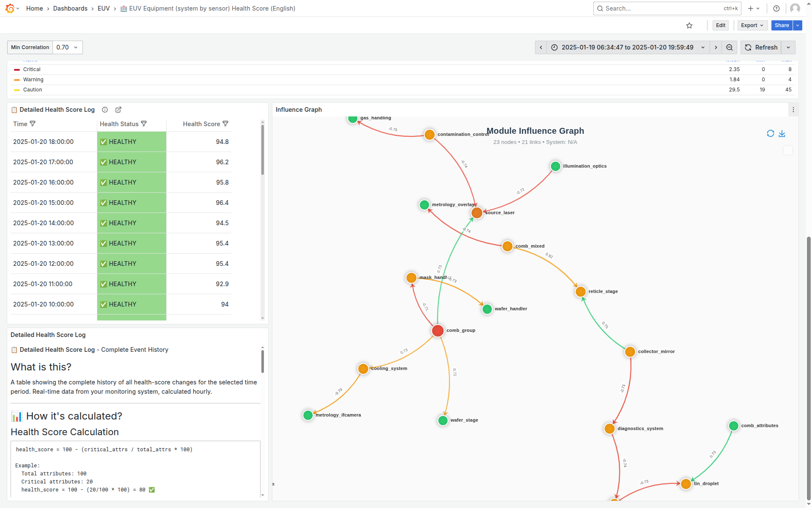Expand the time range picker dropdown
Image resolution: width=812 pixels, height=508 pixels.
coord(702,47)
